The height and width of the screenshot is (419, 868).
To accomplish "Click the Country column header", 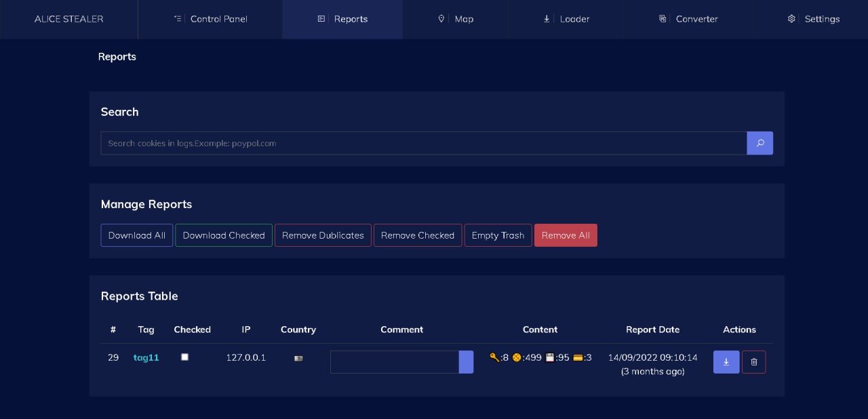I will pos(298,330).
